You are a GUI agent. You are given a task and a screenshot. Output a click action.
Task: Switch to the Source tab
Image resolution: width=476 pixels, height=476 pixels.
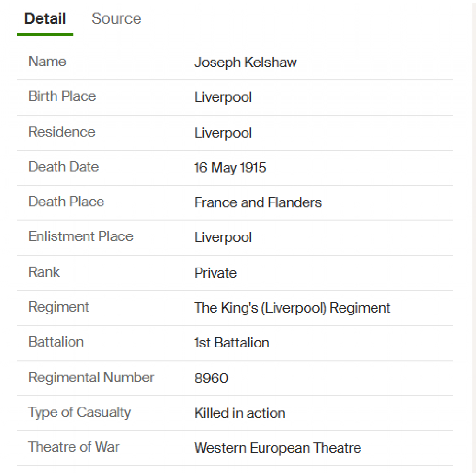tap(116, 18)
